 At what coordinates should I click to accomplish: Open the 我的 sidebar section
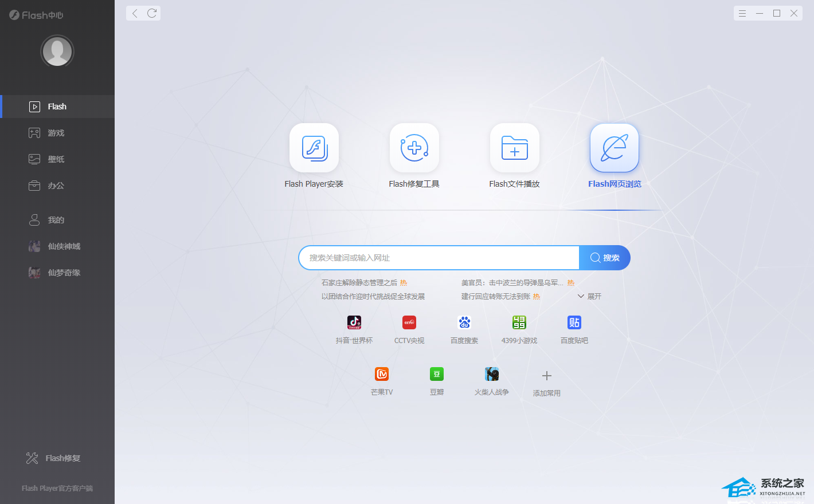coord(57,220)
